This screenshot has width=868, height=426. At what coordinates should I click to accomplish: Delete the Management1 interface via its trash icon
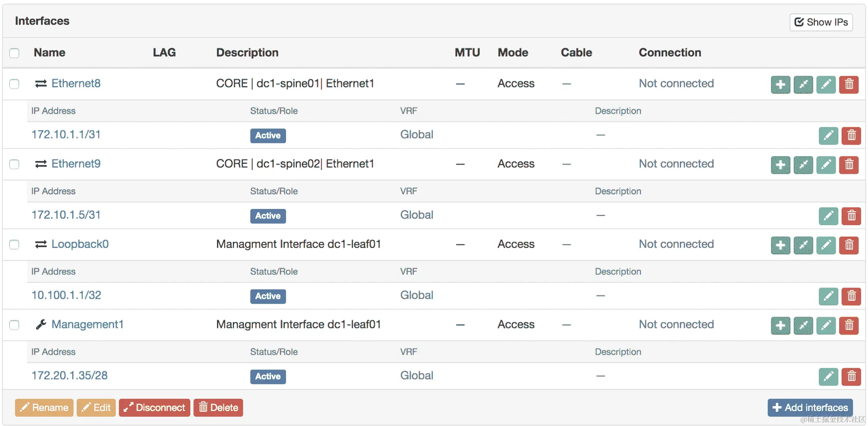(849, 325)
